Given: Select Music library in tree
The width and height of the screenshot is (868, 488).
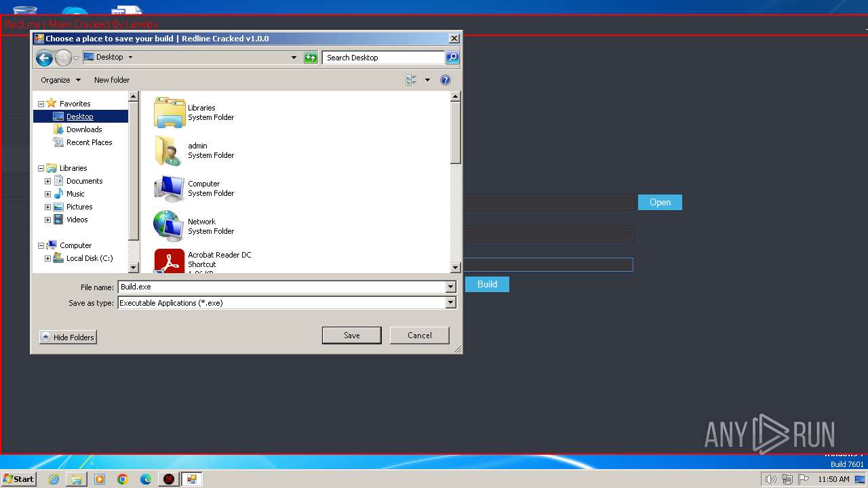Looking at the screenshot, I should (75, 194).
